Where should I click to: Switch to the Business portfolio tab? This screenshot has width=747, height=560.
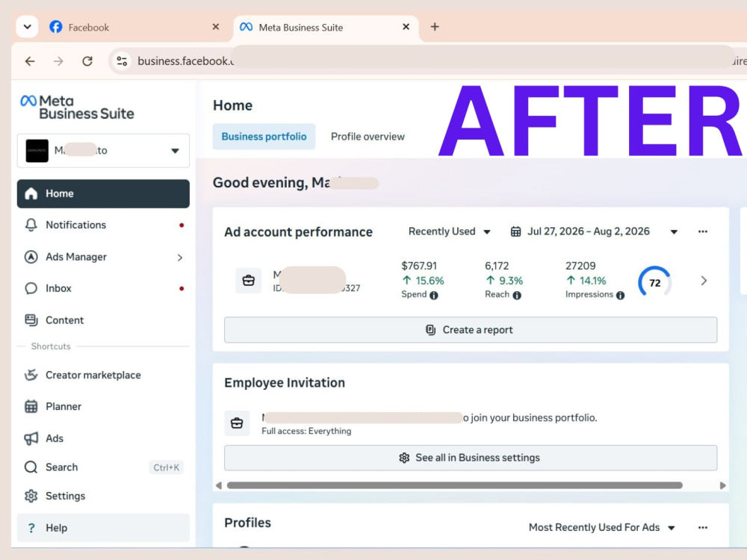[x=264, y=137]
